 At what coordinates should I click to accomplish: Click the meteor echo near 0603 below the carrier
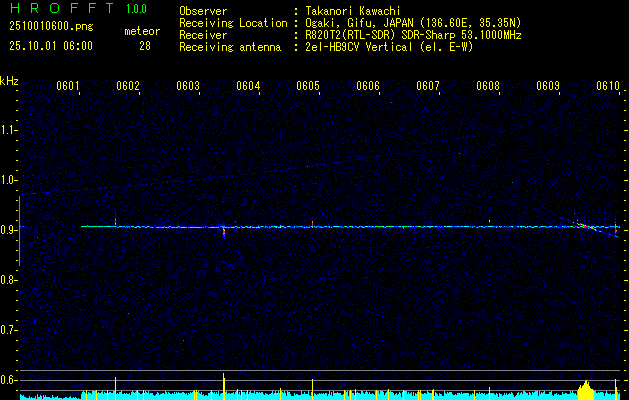click(224, 233)
